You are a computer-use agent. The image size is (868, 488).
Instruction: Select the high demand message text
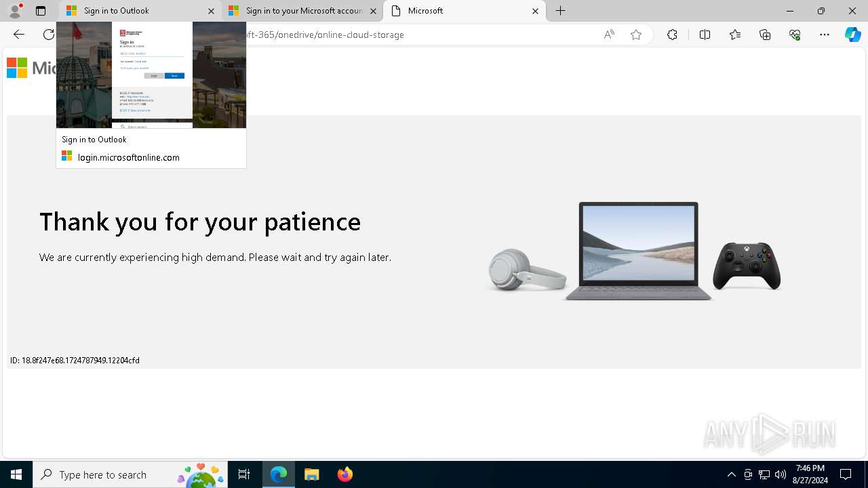[x=215, y=258]
